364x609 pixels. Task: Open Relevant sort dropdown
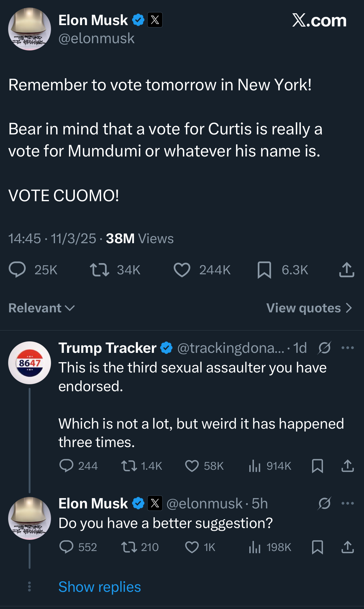tap(42, 308)
